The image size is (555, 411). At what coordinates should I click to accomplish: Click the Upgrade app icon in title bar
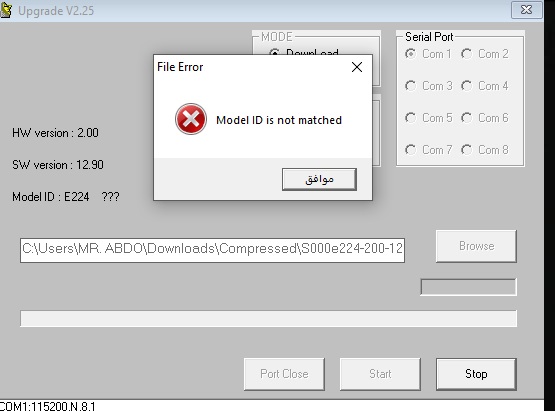click(x=5, y=10)
